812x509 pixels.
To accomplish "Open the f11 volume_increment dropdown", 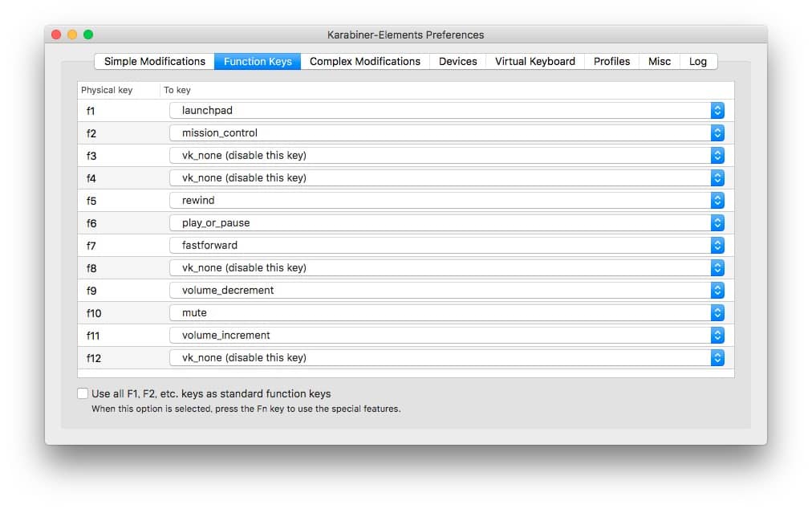I will 446,336.
